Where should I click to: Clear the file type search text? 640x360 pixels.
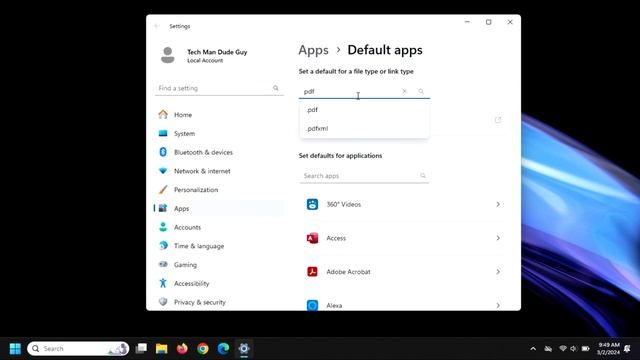404,91
